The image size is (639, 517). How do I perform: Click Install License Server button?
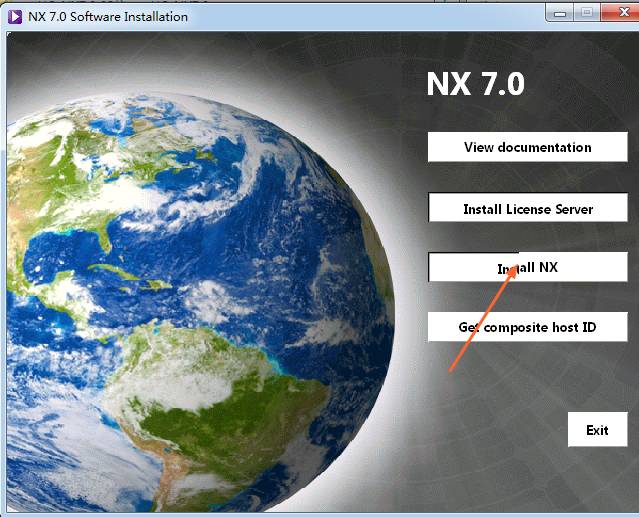527,208
